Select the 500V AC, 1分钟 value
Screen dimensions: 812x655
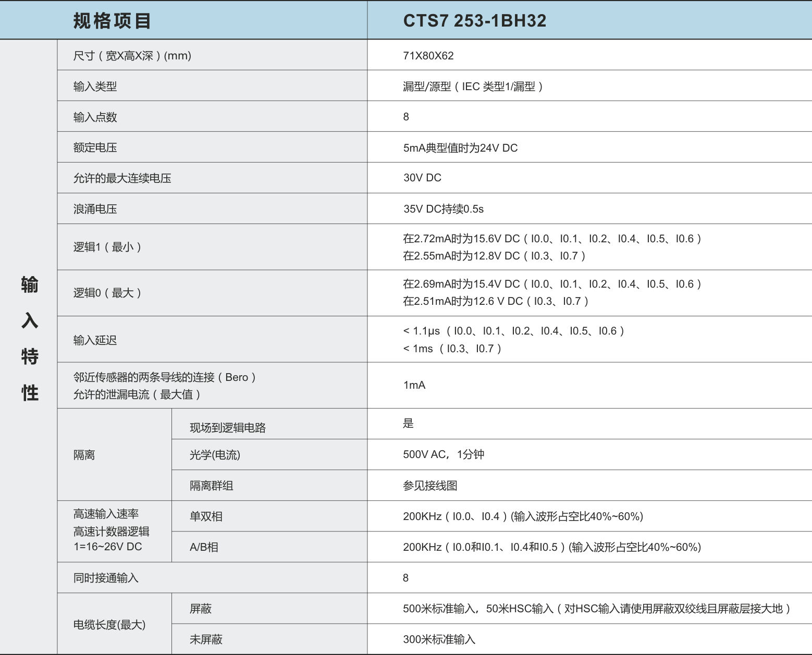[443, 454]
